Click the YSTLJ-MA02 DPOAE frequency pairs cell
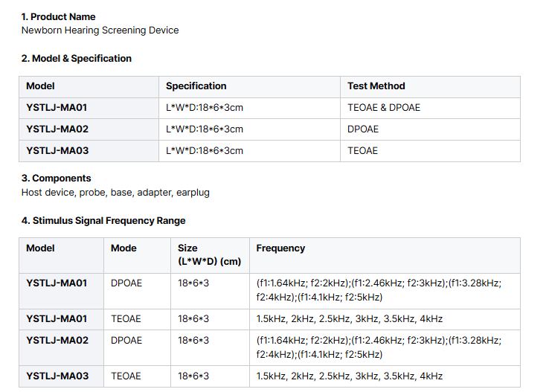The height and width of the screenshot is (392, 552). coord(378,347)
